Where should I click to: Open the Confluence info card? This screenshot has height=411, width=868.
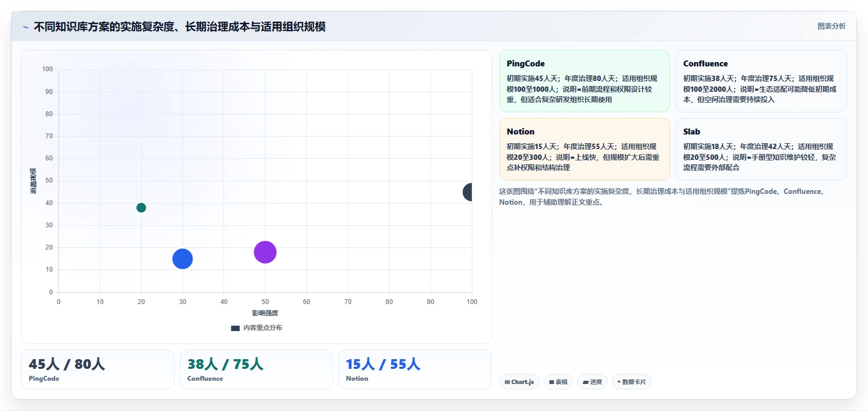[761, 81]
